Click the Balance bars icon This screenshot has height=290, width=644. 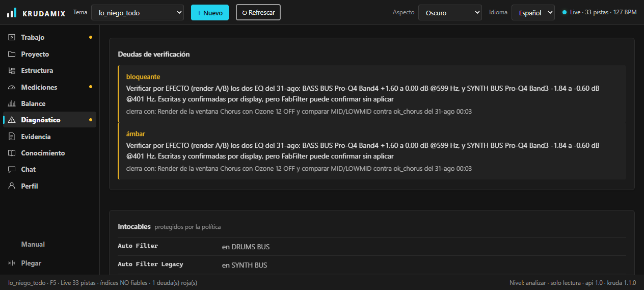(12, 103)
